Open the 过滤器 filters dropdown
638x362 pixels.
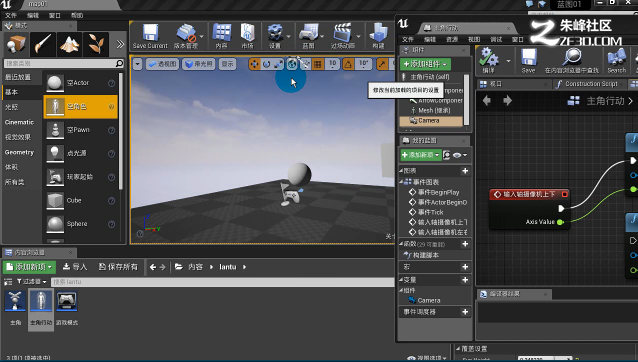[x=32, y=281]
